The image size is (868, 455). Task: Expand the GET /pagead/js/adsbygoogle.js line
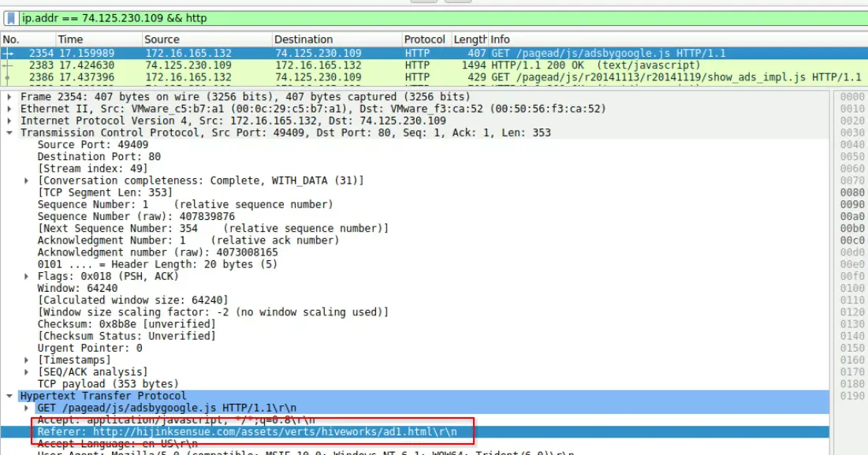(x=26, y=408)
